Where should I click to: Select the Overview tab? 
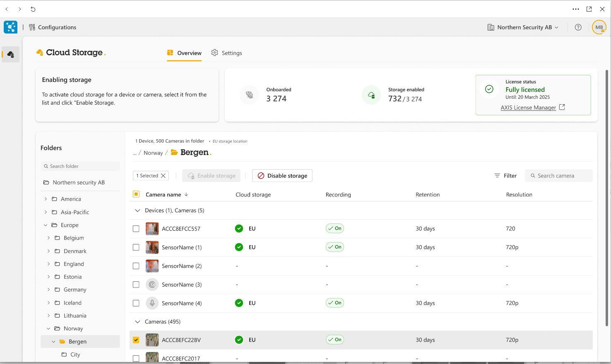[184, 53]
